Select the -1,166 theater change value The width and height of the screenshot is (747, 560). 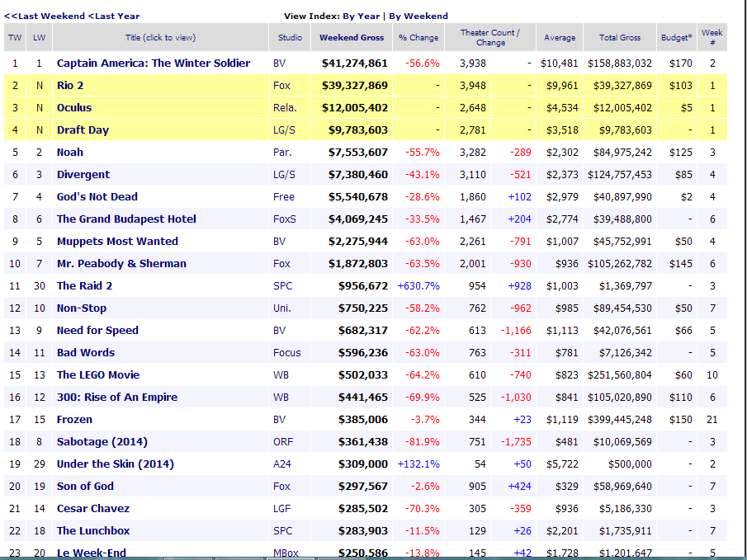516,331
